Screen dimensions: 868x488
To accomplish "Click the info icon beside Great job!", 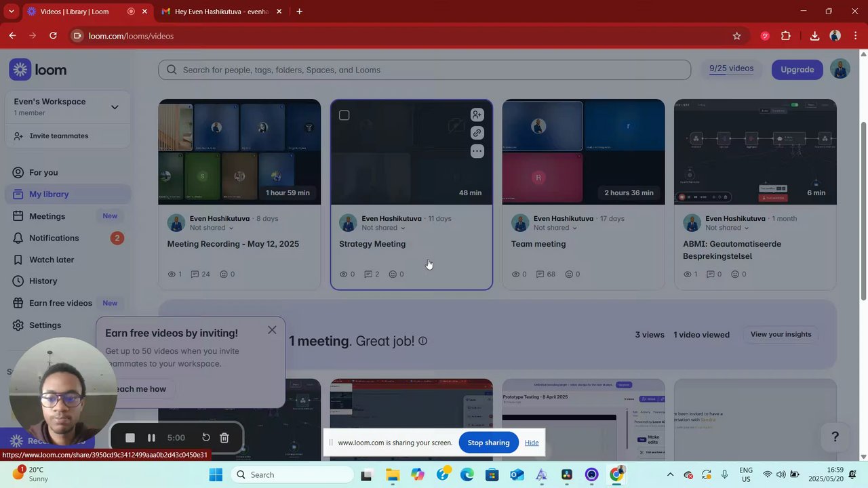I will [x=422, y=341].
